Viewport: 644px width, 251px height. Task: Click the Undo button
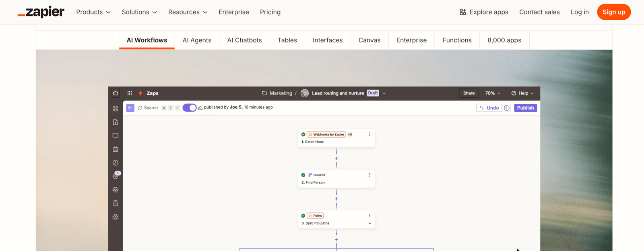489,108
